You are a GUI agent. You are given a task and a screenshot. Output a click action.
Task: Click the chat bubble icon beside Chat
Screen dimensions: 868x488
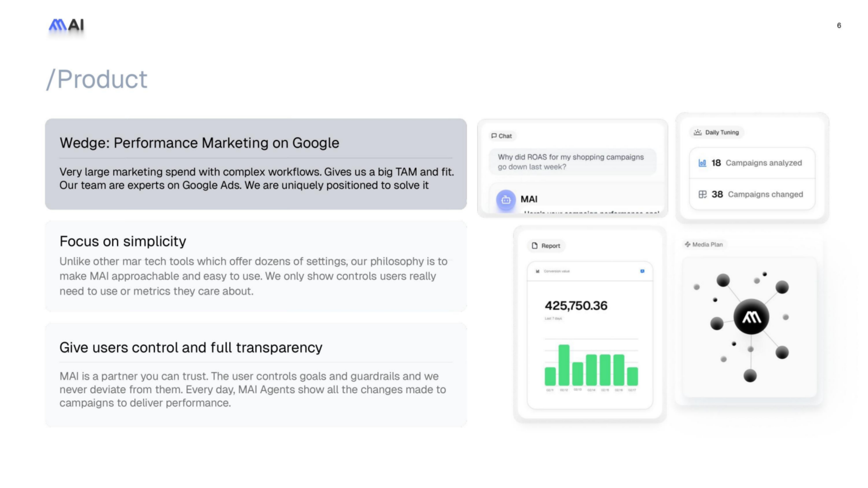(494, 136)
